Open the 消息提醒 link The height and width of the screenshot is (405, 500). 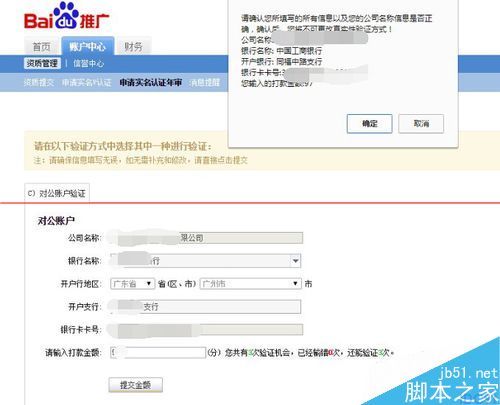205,82
